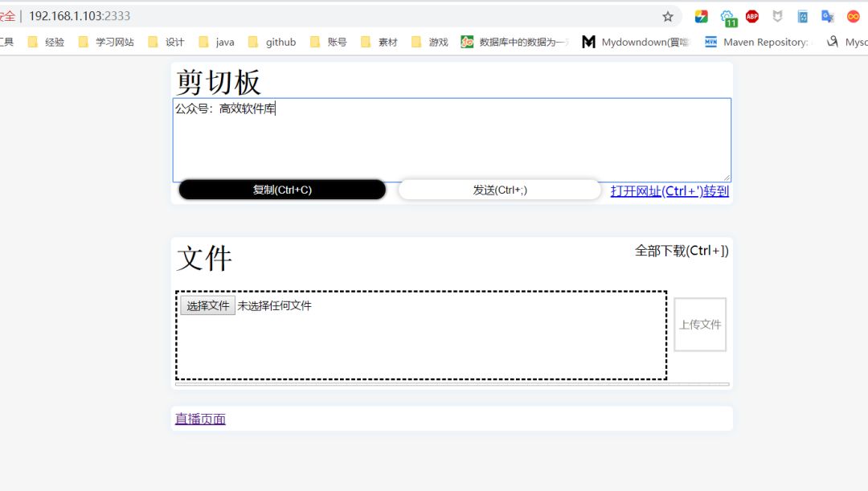Image resolution: width=868 pixels, height=491 pixels.
Task: Click the bookmark star in the address bar
Action: [667, 15]
